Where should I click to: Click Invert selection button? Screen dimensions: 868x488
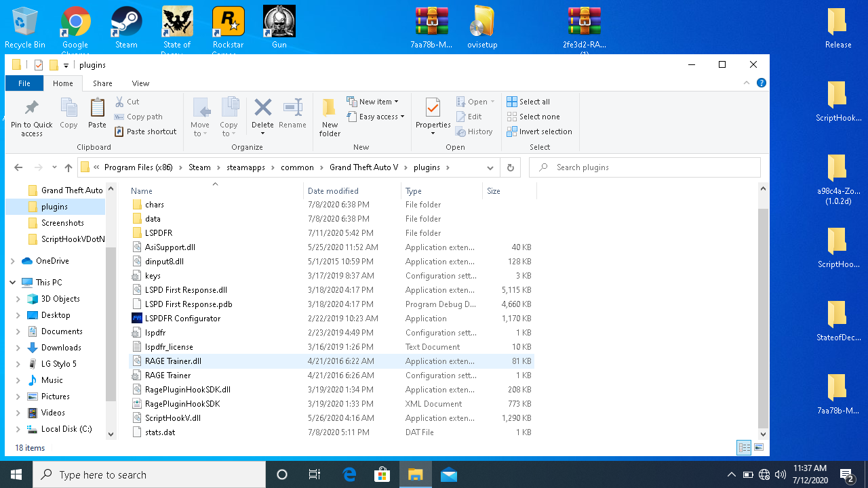540,131
